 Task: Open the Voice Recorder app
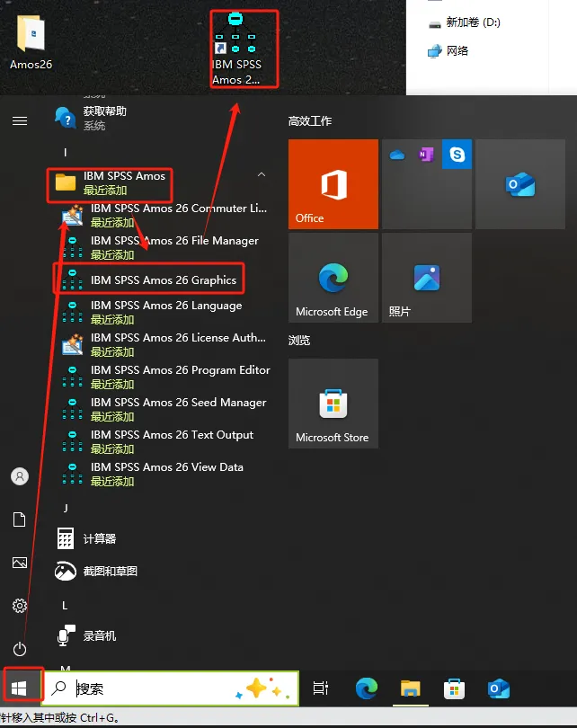coord(86,635)
